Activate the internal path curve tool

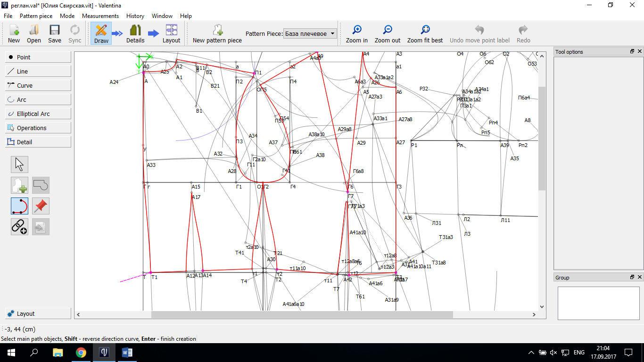tap(19, 206)
